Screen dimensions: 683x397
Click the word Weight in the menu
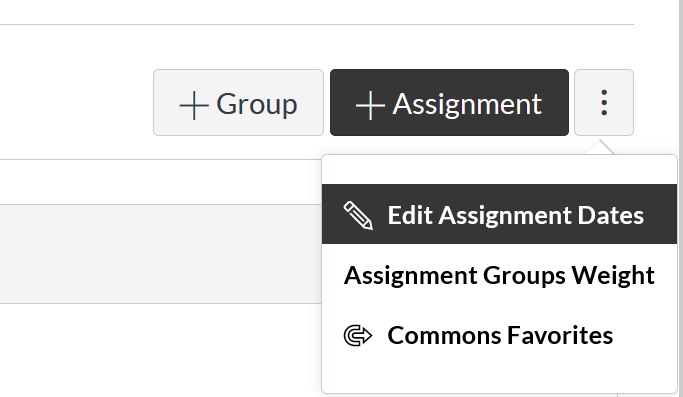tap(613, 275)
